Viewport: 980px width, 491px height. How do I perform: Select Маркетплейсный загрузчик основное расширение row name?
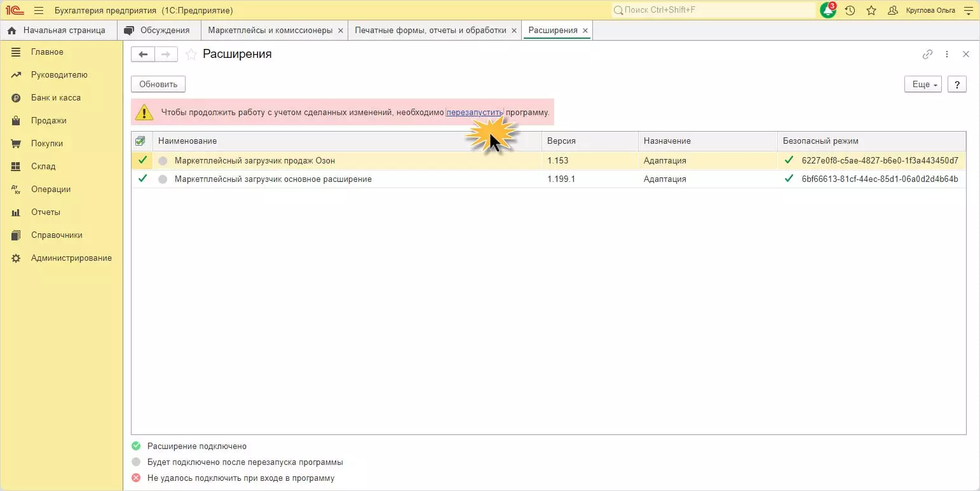pos(273,179)
